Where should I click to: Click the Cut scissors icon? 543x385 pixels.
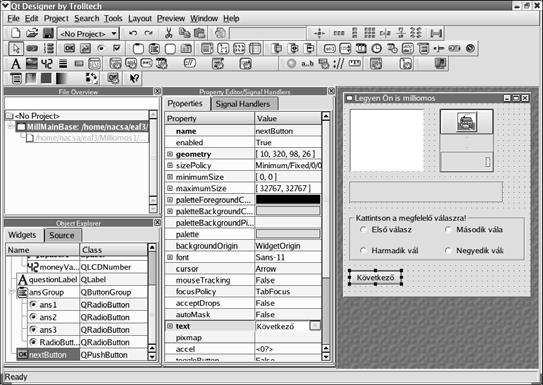pos(169,33)
